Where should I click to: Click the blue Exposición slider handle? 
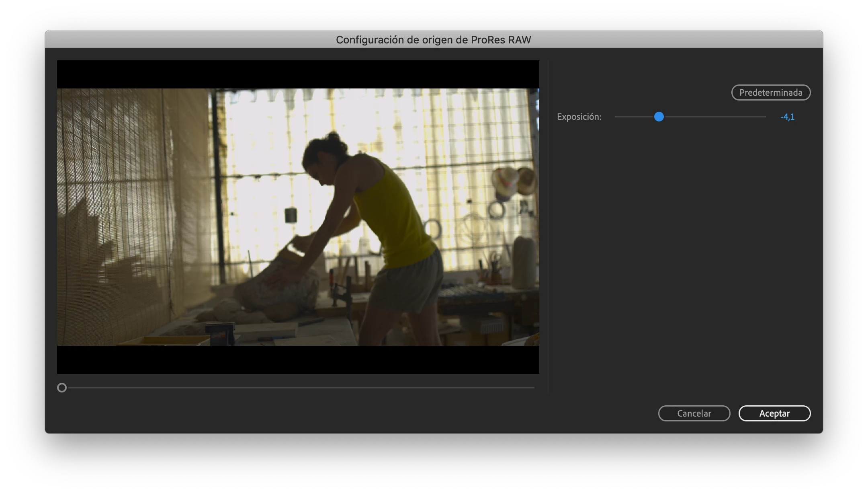659,117
